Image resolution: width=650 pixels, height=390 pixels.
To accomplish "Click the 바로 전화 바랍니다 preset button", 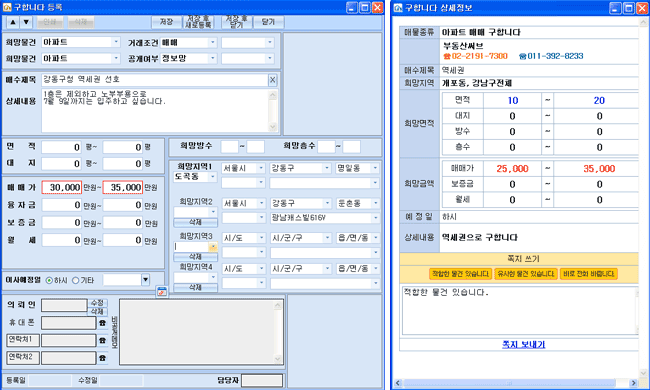I will click(x=589, y=274).
